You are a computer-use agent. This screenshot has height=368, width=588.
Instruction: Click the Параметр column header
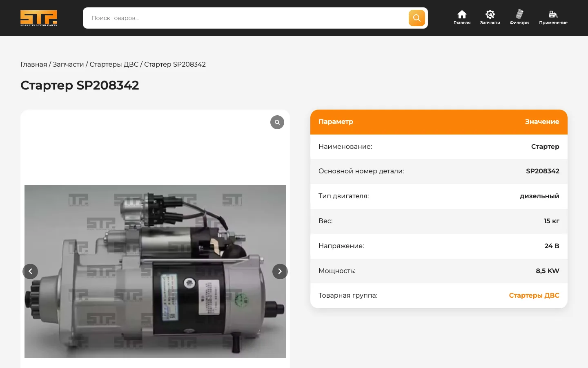[336, 121]
